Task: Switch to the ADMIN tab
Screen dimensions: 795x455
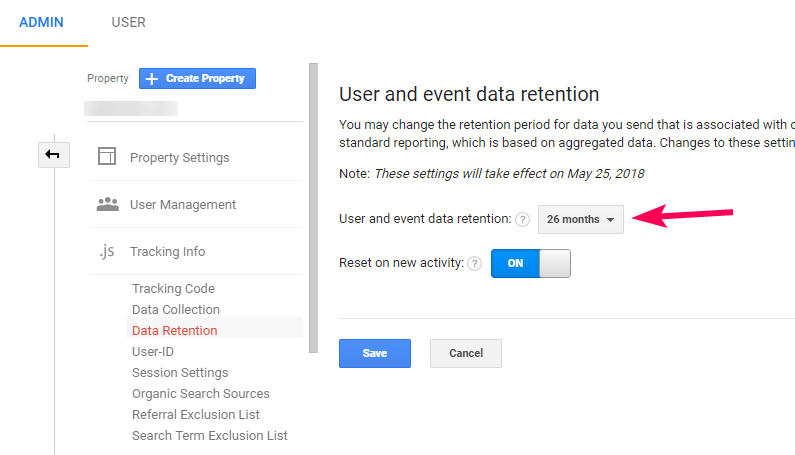Action: point(41,22)
